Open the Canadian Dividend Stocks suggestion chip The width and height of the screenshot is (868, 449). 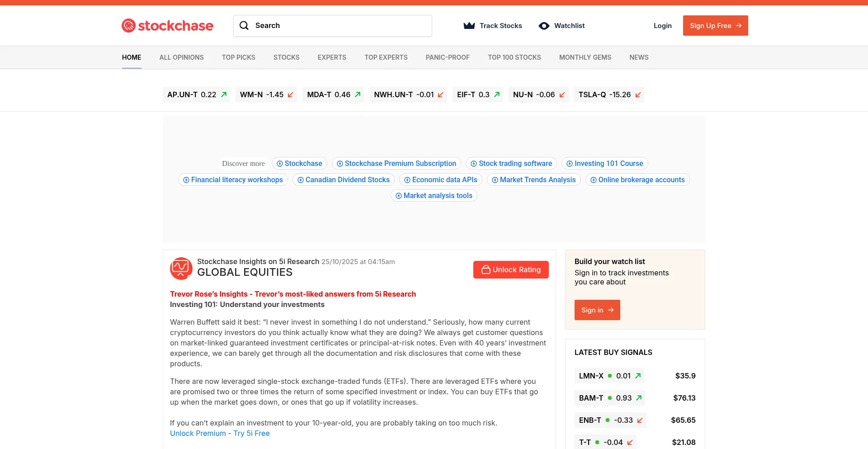coord(343,180)
